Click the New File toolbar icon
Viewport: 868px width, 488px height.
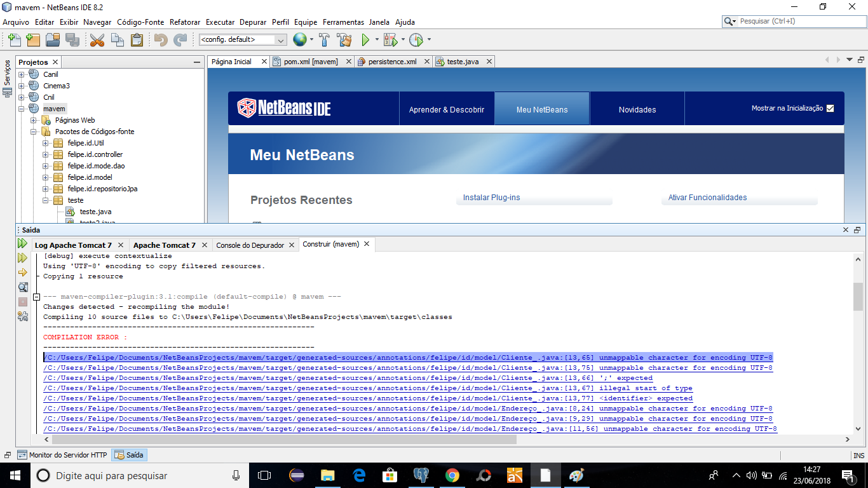(x=14, y=40)
